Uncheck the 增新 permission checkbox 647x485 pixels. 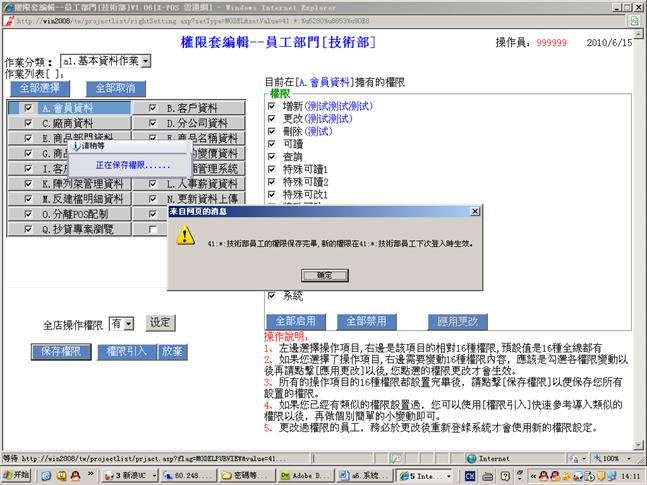pyautogui.click(x=273, y=104)
